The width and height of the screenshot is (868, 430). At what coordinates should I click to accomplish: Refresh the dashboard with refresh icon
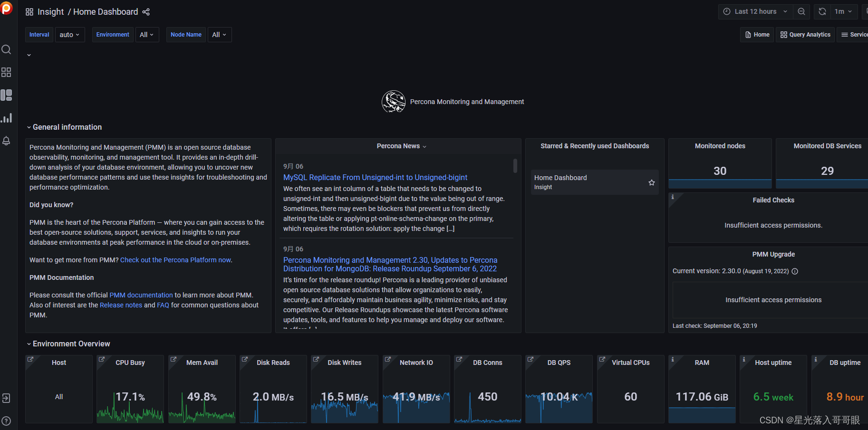pos(822,11)
